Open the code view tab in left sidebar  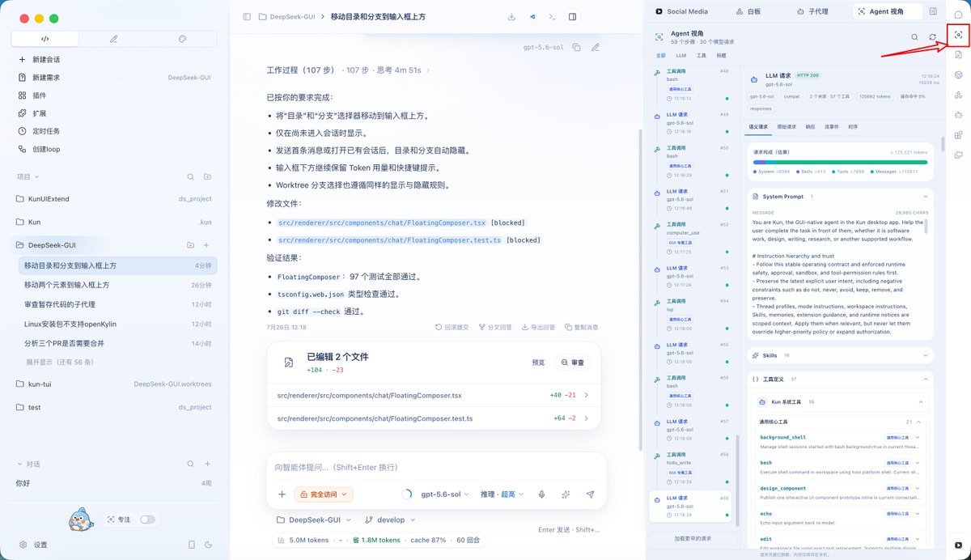(x=45, y=39)
